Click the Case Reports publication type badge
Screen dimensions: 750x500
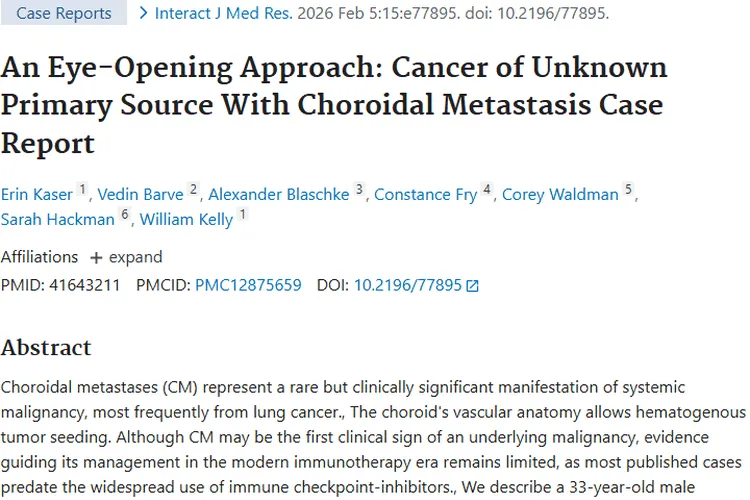64,14
